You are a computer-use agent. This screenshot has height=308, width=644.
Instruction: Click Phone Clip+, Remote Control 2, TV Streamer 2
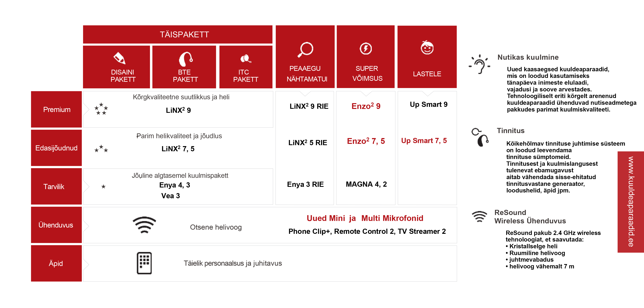tap(367, 231)
